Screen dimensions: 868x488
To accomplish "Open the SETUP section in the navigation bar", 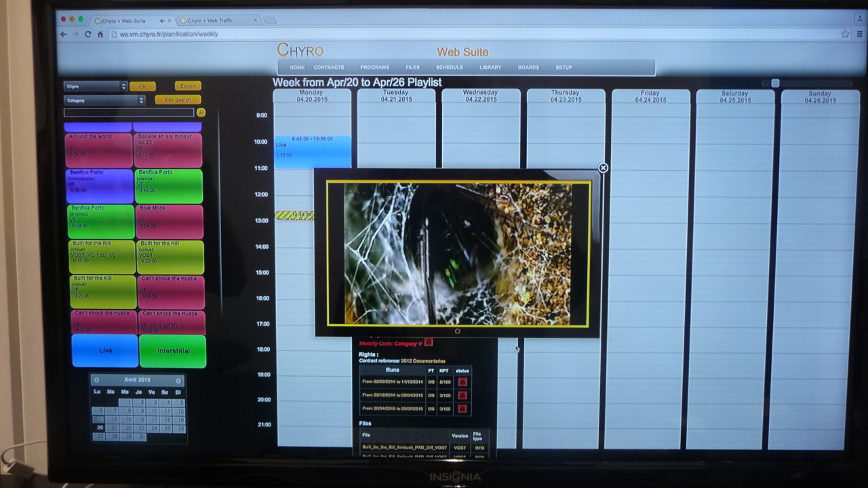I will point(564,67).
